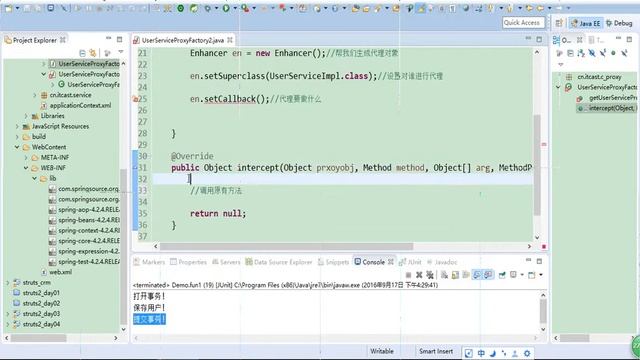The height and width of the screenshot is (360, 640).
Task: Click the IME Chinese mode icon
Action: click(481, 353)
